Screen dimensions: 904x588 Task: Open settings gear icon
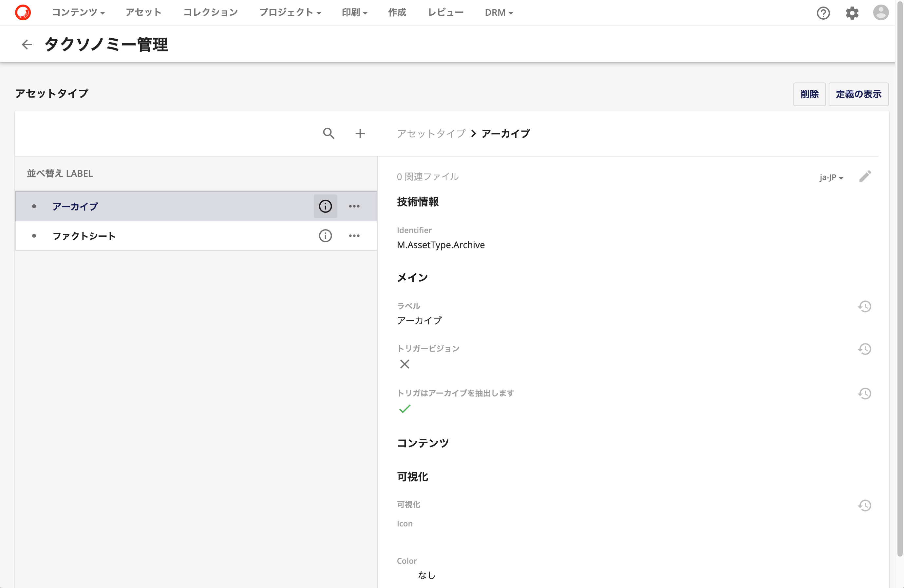852,13
